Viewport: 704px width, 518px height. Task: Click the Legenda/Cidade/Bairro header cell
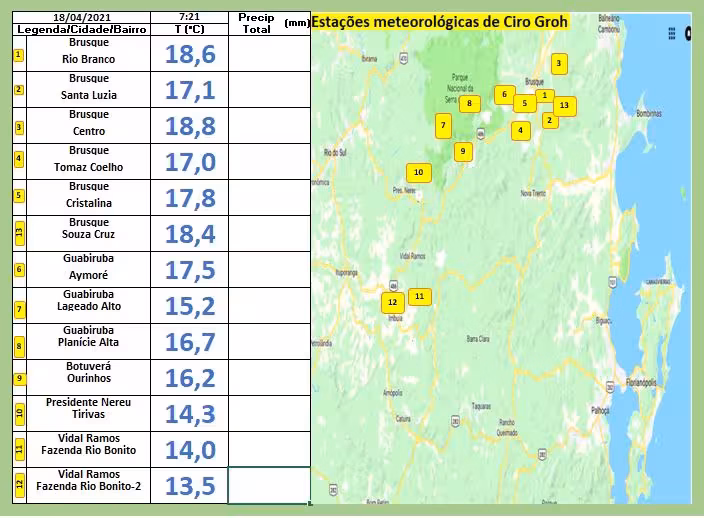point(82,30)
